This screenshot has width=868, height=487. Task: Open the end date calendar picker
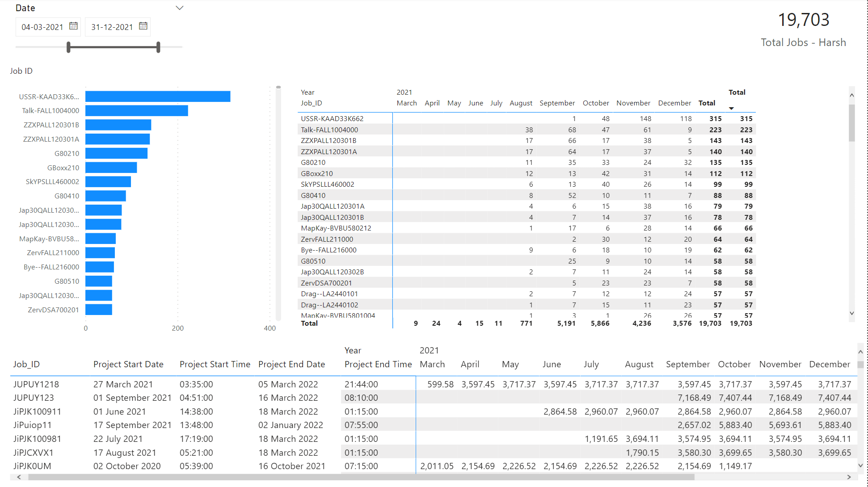click(143, 26)
